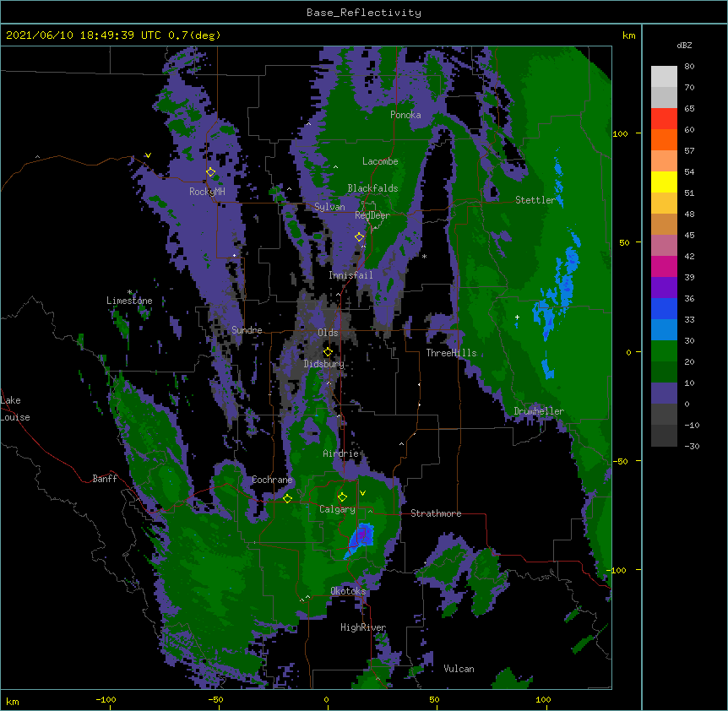The height and width of the screenshot is (711, 728).
Task: Click the white asterisk above Limestone
Action: click(x=129, y=292)
